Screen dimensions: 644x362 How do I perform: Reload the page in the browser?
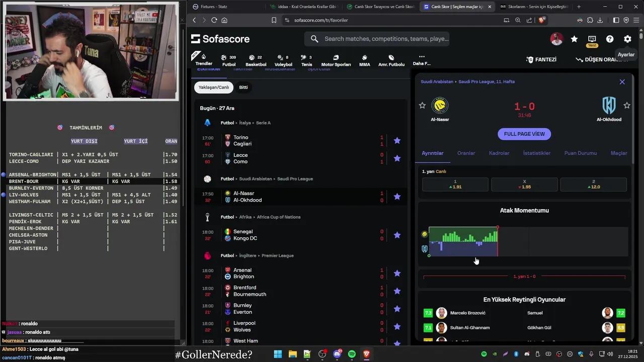(x=214, y=20)
